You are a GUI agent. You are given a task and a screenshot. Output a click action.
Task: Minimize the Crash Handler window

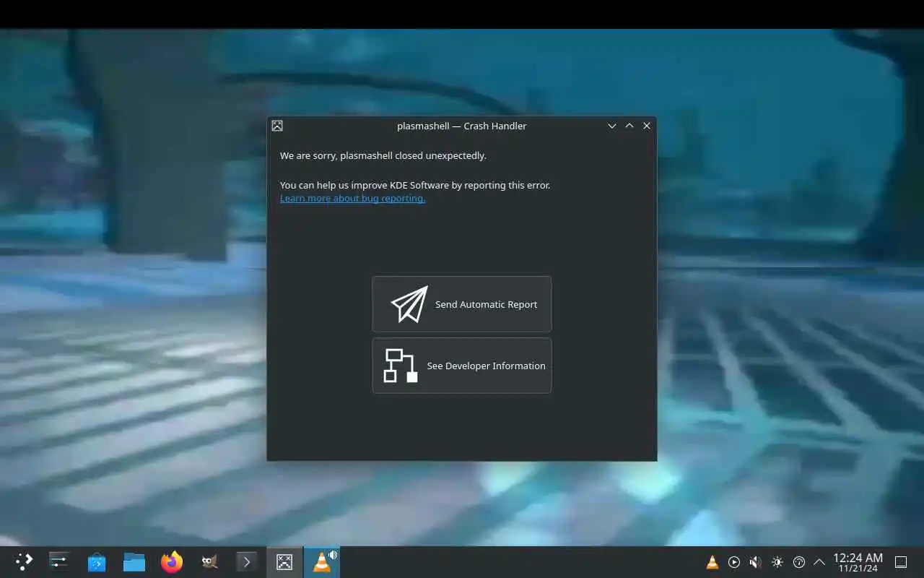coord(612,126)
